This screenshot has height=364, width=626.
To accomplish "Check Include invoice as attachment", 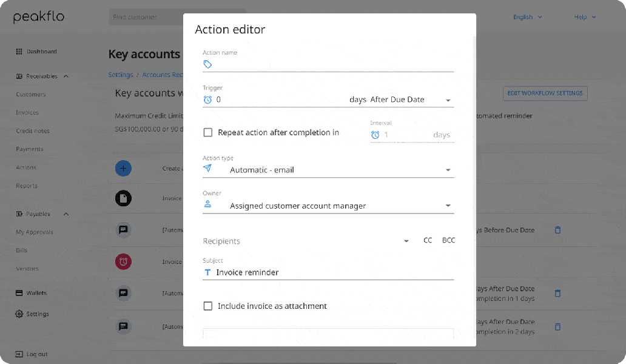I will (x=208, y=306).
